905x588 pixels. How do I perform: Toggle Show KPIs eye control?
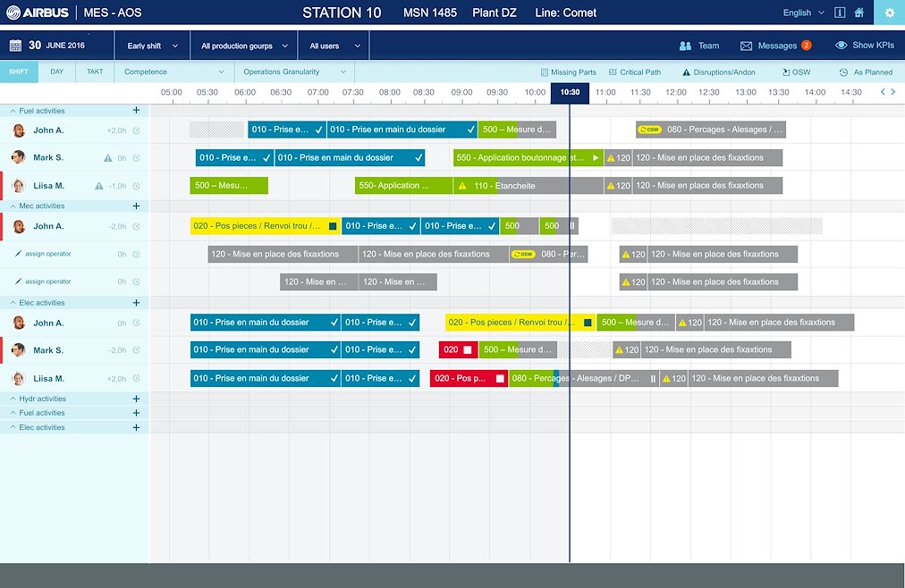(842, 45)
